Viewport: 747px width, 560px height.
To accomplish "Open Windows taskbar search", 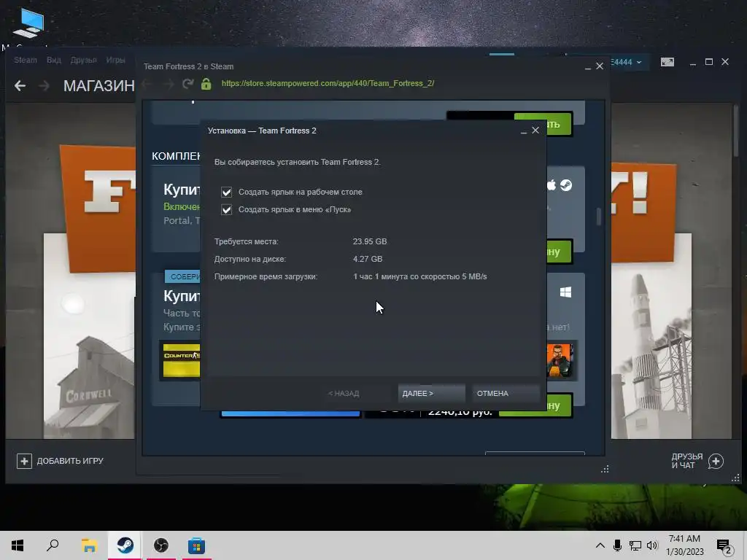I will tap(53, 545).
